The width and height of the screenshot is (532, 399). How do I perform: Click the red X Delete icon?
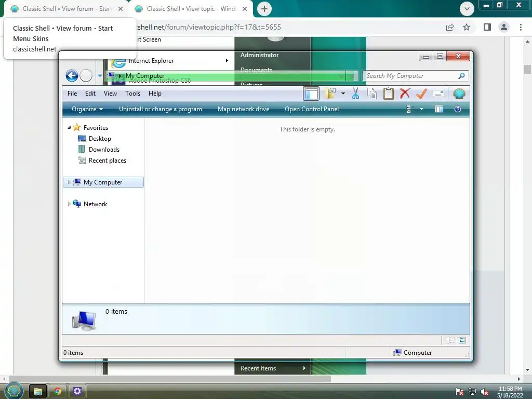tap(405, 94)
